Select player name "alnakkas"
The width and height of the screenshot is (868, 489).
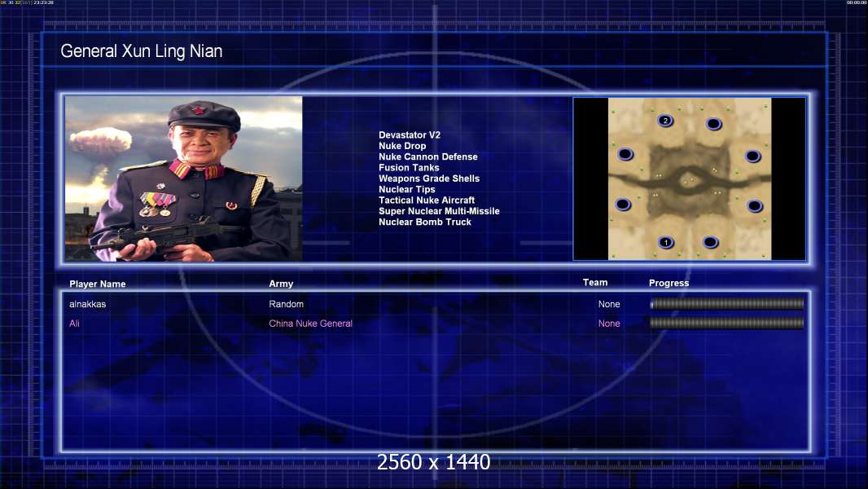[x=87, y=304]
